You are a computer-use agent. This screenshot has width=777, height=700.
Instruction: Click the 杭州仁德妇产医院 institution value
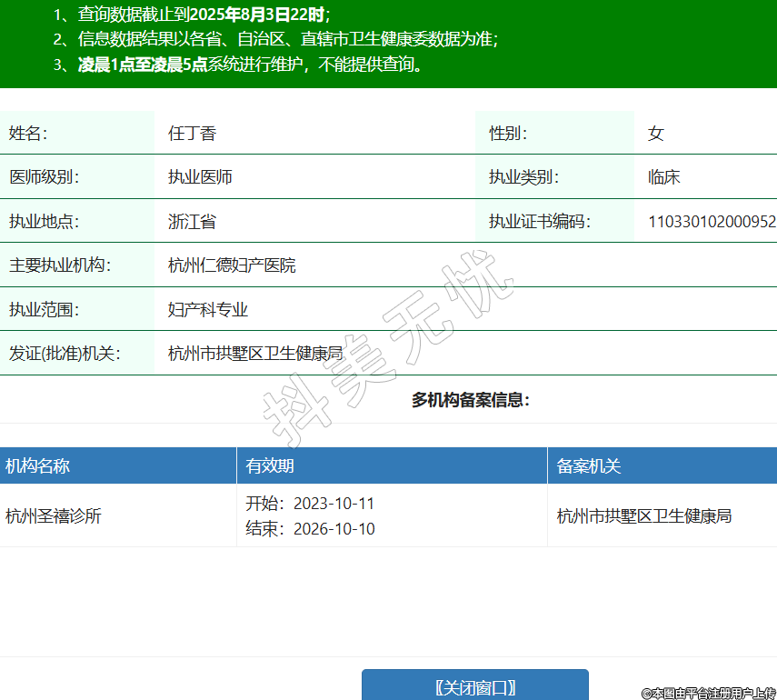(x=232, y=265)
